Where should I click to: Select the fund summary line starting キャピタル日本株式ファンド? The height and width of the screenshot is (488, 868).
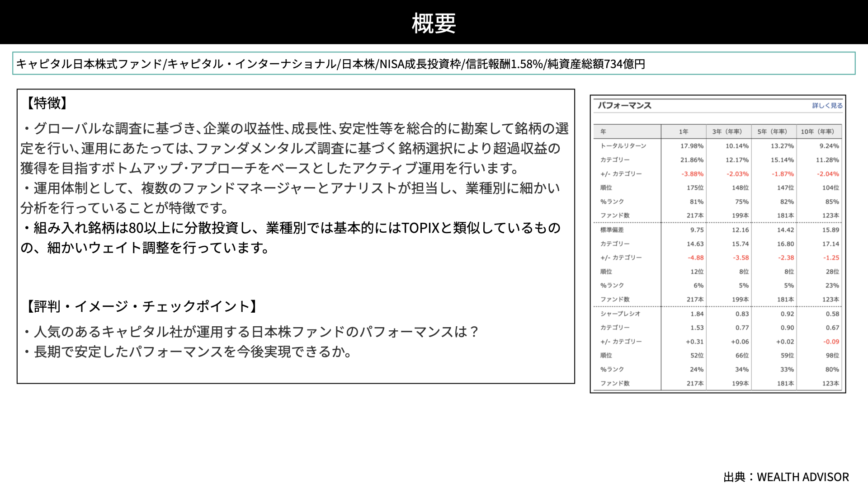(x=330, y=64)
